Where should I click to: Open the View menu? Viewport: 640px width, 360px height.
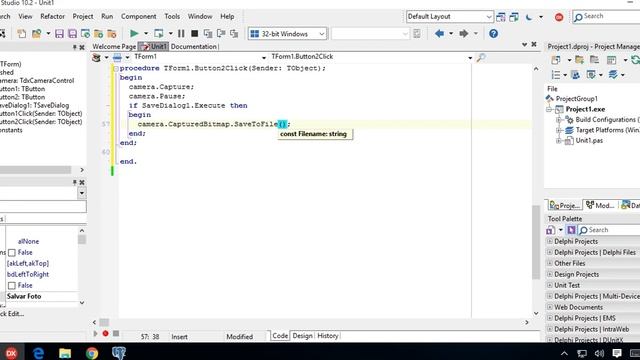(25, 17)
